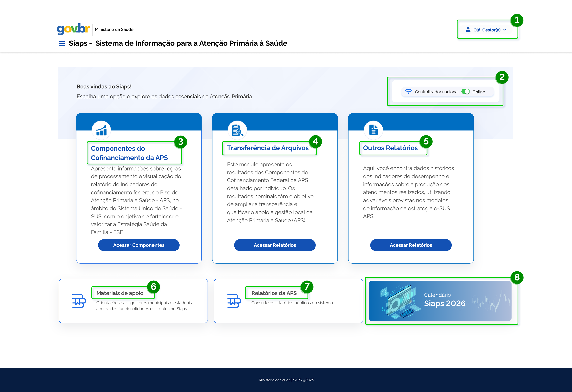Open the Materiais de apoio card
Viewport: 572px width, 392px height.
(133, 301)
